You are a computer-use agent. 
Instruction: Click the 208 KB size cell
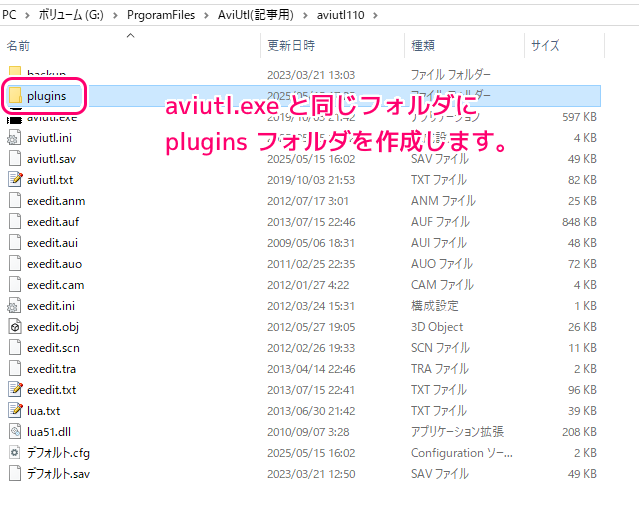click(x=579, y=432)
